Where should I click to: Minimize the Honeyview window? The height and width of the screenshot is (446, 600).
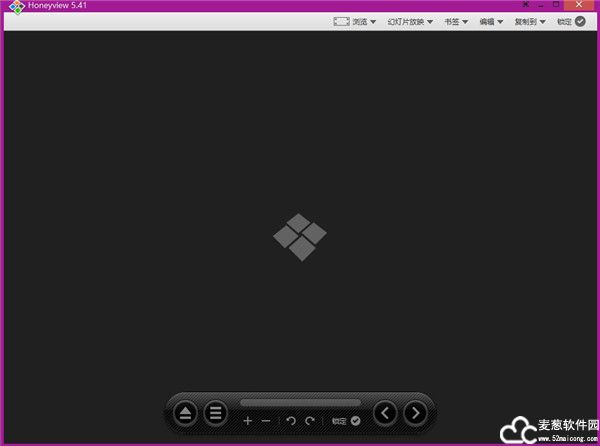coord(541,5)
